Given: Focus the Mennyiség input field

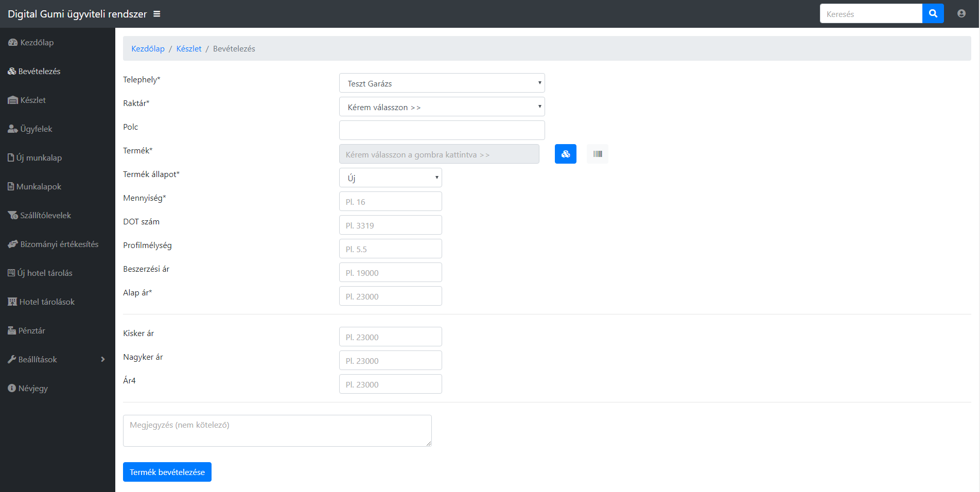Looking at the screenshot, I should [x=391, y=201].
